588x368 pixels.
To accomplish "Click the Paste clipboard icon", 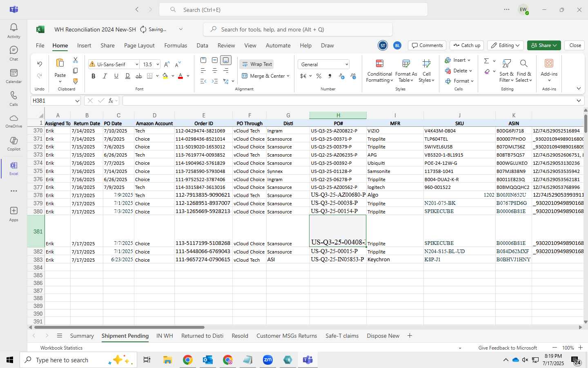I will pyautogui.click(x=60, y=63).
